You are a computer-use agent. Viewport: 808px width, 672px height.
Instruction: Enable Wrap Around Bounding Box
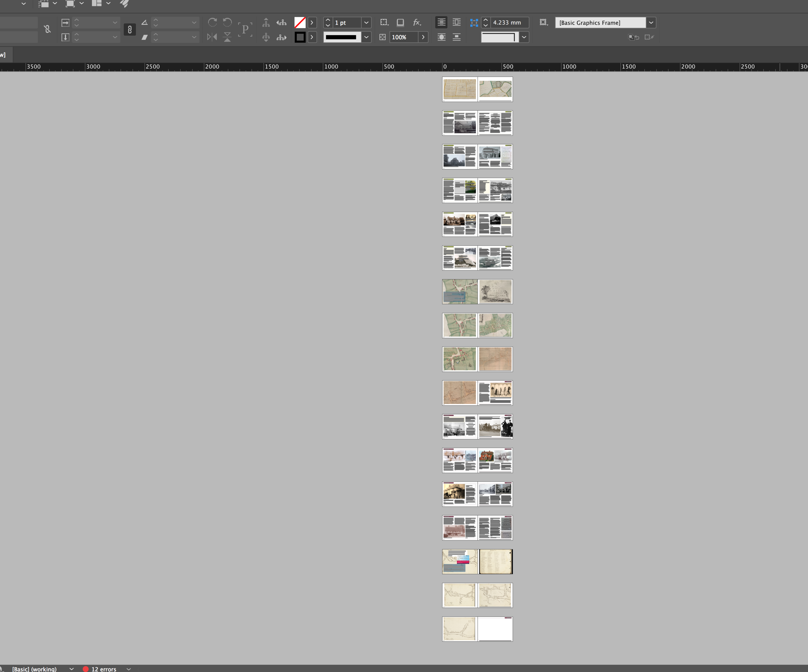pyautogui.click(x=457, y=22)
